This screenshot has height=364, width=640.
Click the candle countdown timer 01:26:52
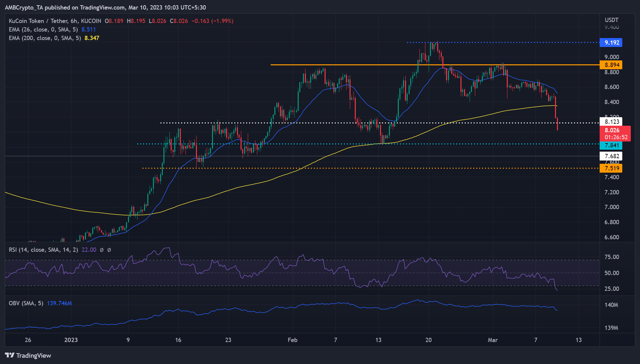(616, 137)
